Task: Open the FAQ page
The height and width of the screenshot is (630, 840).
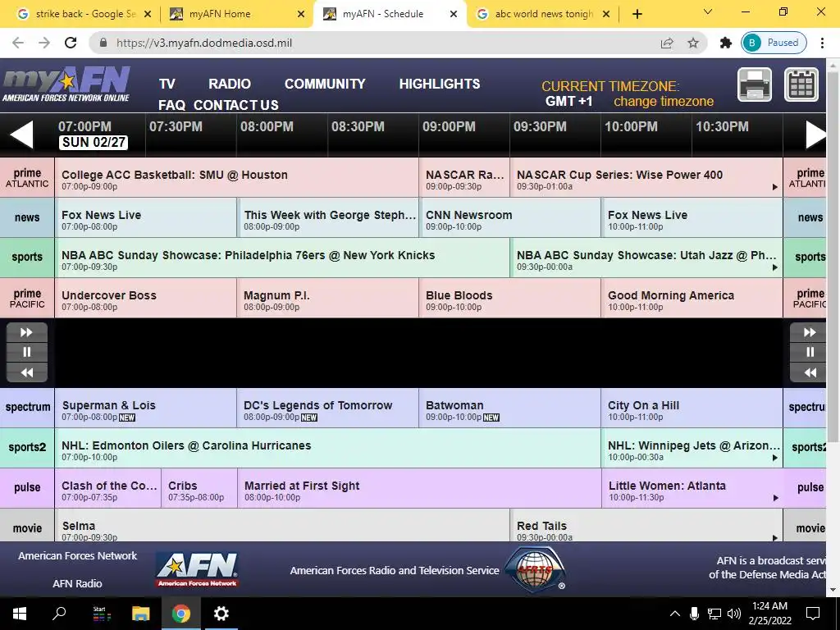Action: (171, 105)
